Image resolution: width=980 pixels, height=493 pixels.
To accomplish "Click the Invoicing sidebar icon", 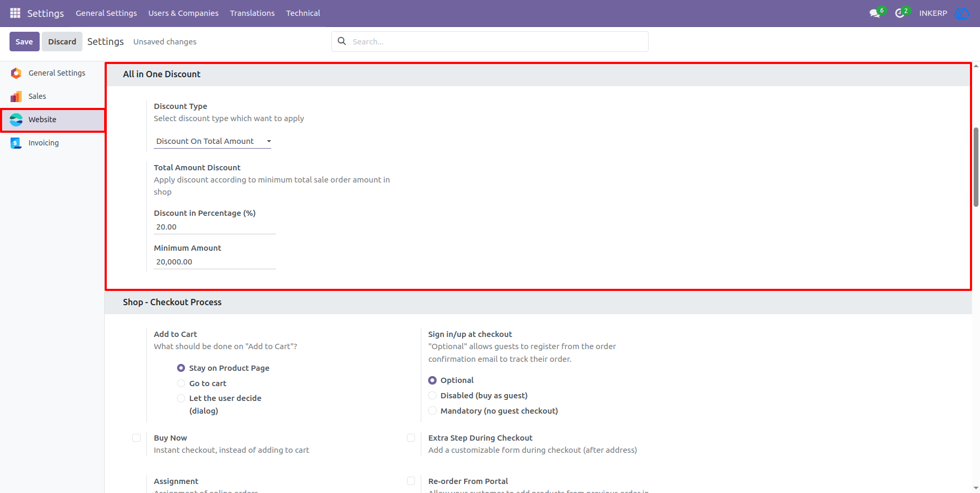I will 16,143.
